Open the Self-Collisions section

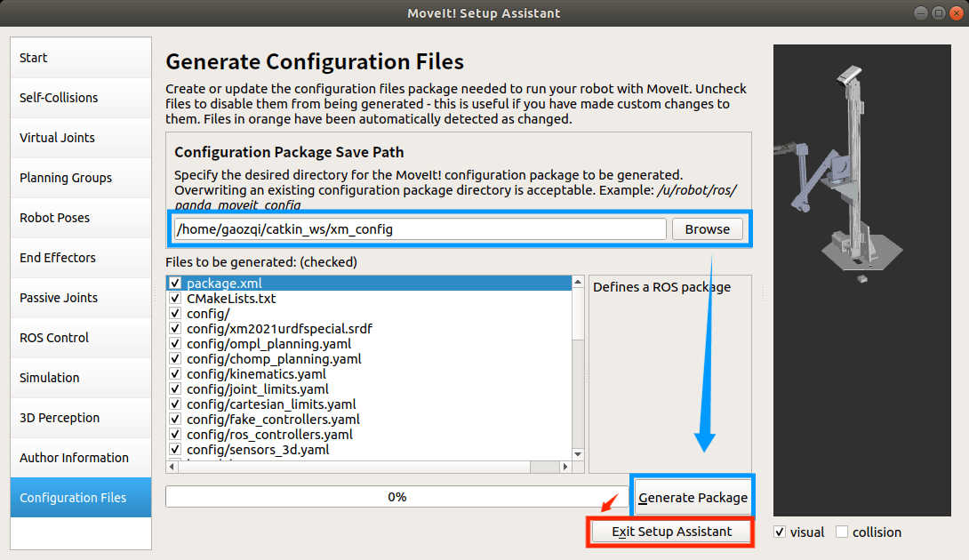(81, 98)
